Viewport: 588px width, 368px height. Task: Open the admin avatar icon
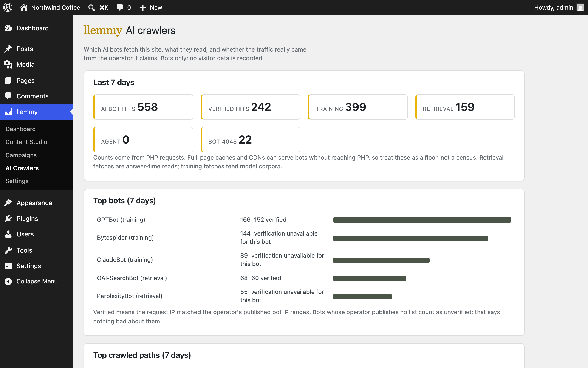580,8
